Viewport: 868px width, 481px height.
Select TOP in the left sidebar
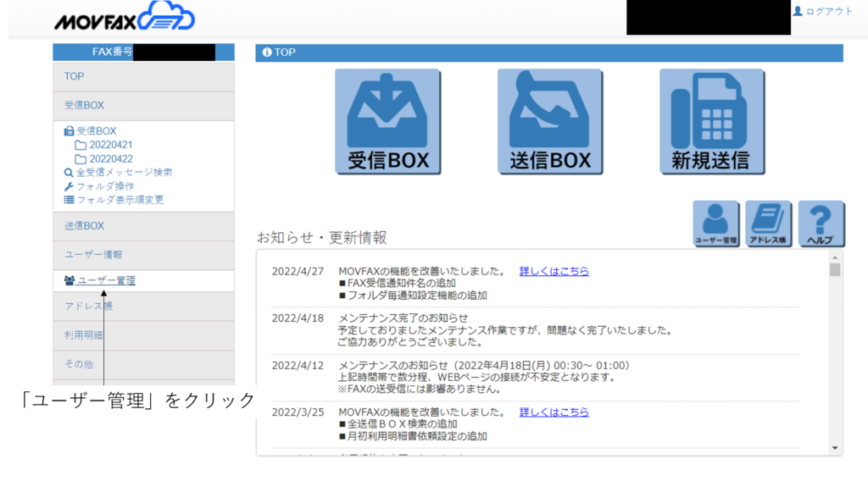[143, 76]
